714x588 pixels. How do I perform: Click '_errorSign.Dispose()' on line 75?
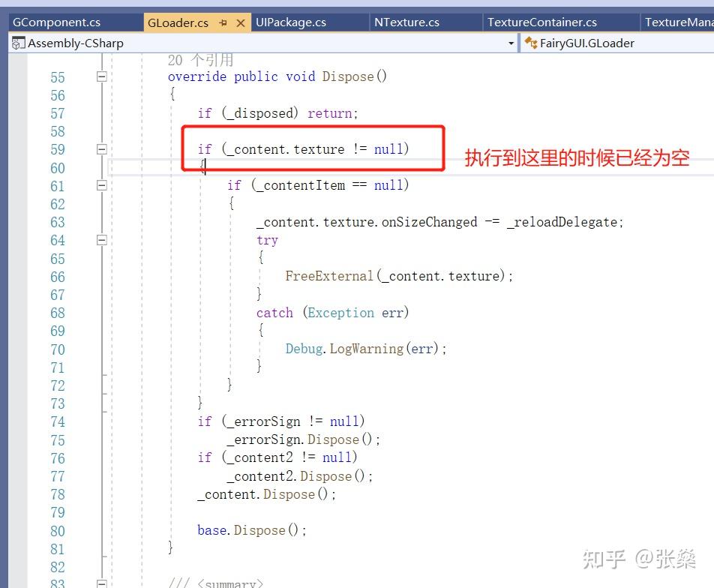(300, 439)
